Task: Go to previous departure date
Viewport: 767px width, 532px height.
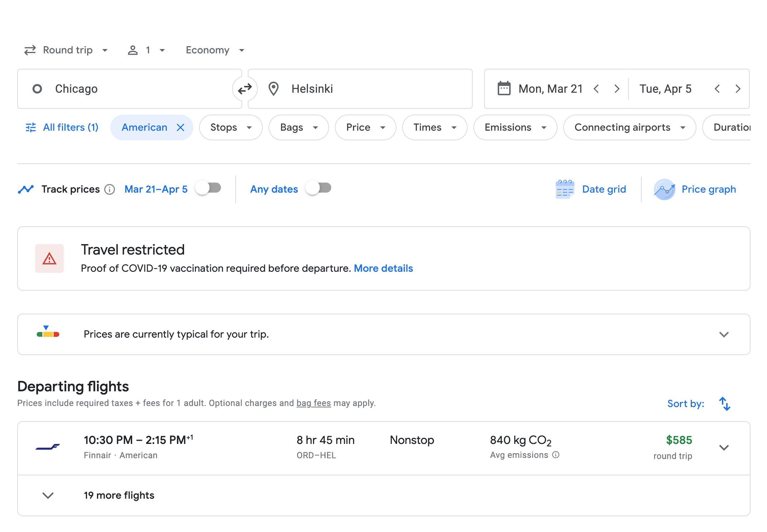Action: pyautogui.click(x=596, y=89)
